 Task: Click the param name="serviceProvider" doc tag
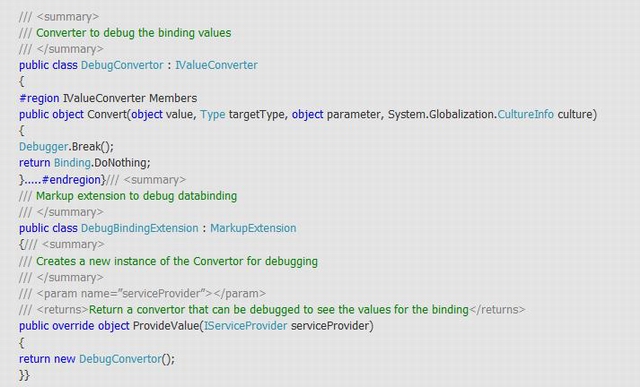click(x=151, y=294)
